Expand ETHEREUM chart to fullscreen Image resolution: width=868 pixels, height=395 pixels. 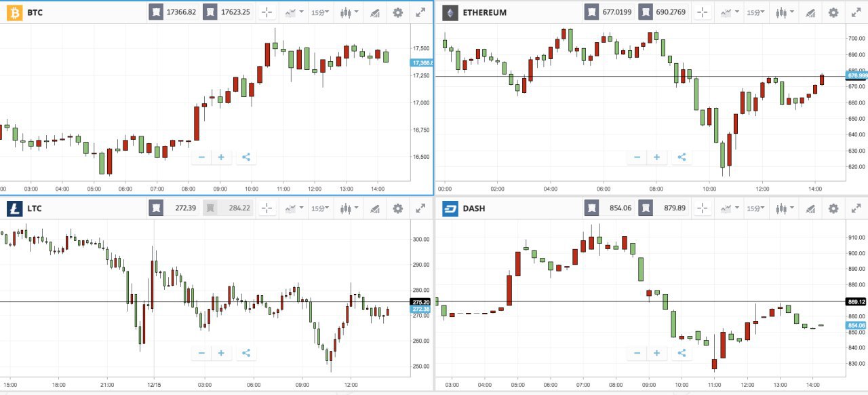[x=856, y=12]
